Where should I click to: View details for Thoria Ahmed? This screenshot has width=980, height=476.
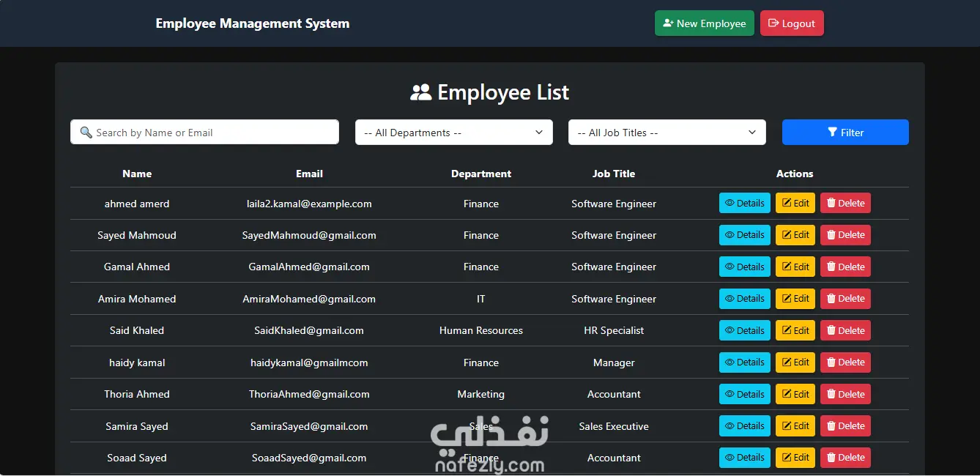pos(745,394)
